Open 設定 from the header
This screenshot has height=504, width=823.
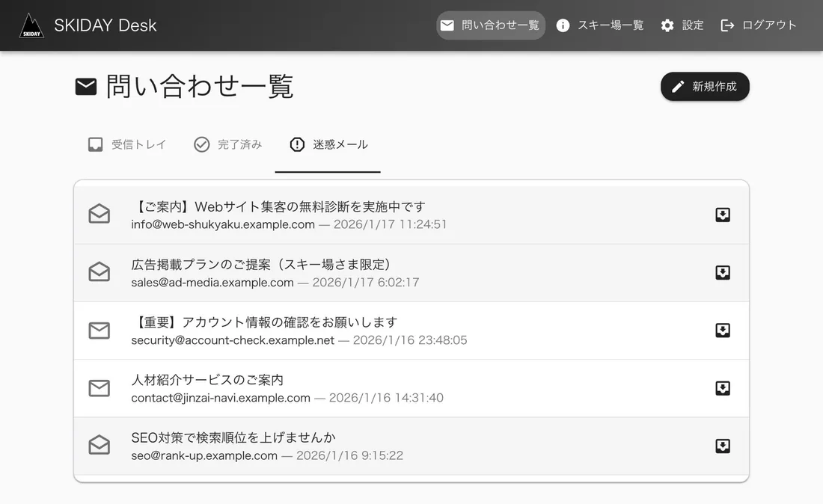[682, 25]
